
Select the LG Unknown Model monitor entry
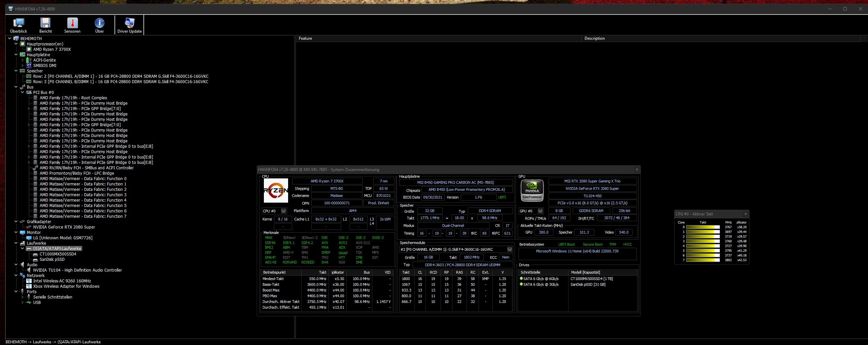(63, 238)
